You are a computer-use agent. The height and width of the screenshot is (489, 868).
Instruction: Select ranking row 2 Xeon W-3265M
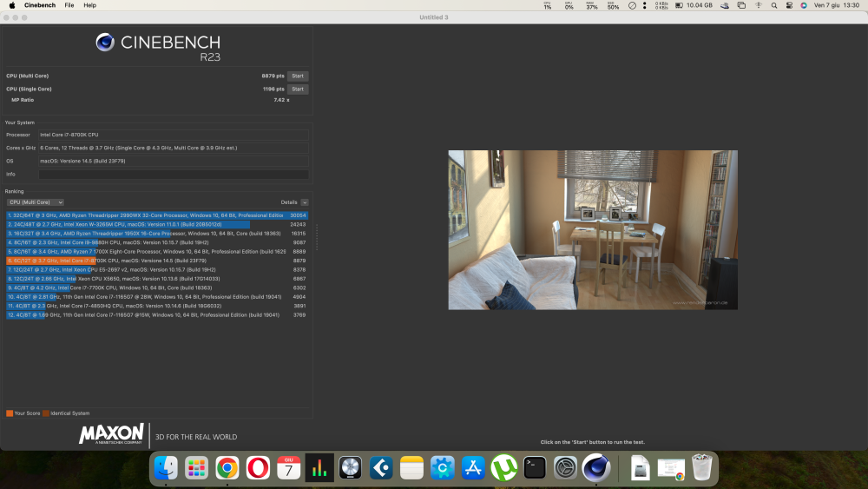157,224
